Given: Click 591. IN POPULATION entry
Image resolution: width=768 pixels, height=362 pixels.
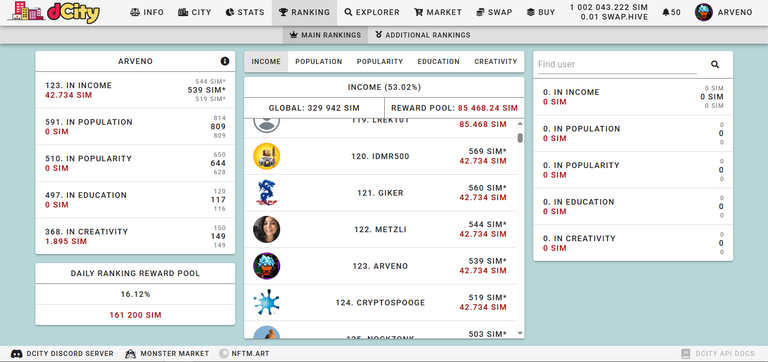Looking at the screenshot, I should pyautogui.click(x=89, y=122).
